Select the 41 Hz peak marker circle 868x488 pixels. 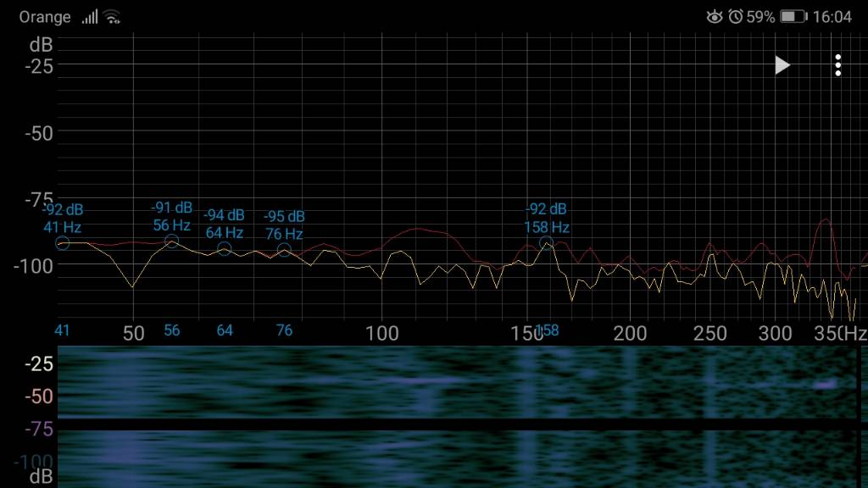pyautogui.click(x=63, y=243)
